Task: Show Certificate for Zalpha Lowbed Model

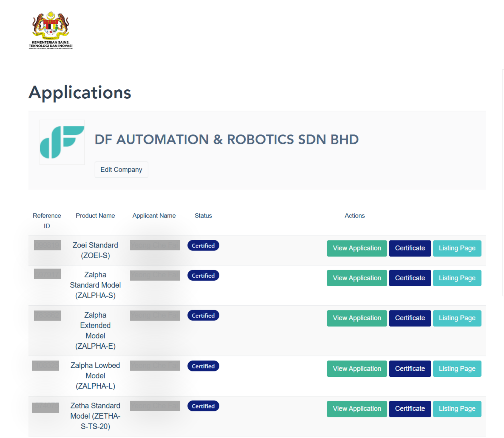Action: coord(410,369)
